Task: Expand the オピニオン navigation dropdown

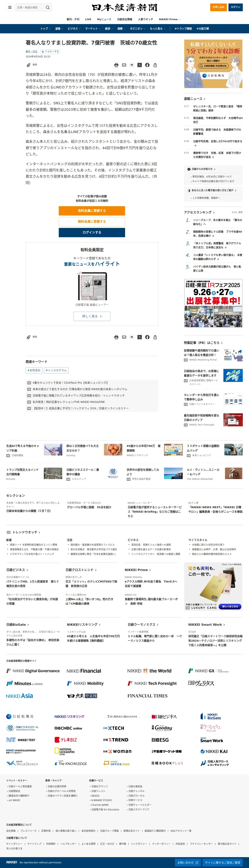Action: pyautogui.click(x=137, y=29)
